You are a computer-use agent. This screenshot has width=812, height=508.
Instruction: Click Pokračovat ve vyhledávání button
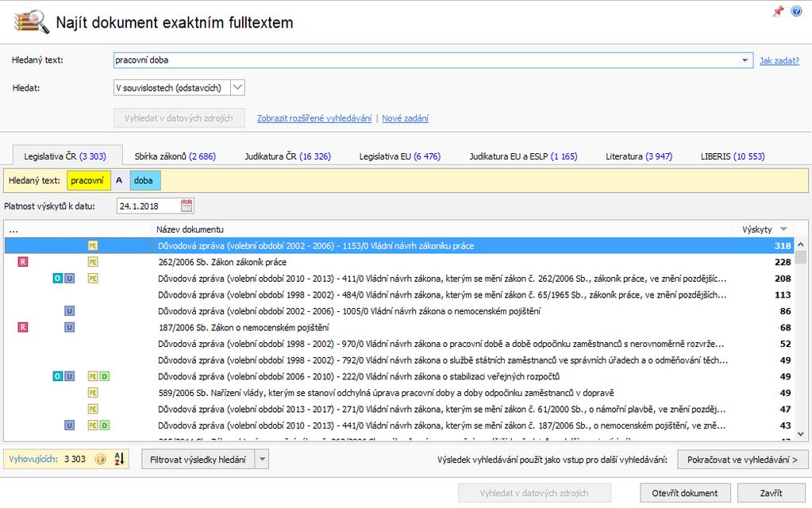pos(742,460)
